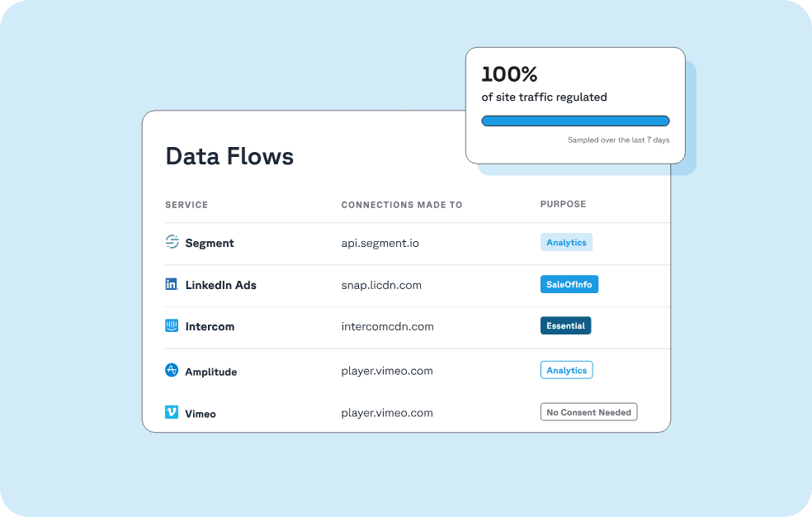Click the Amplitude logo icon

click(171, 370)
